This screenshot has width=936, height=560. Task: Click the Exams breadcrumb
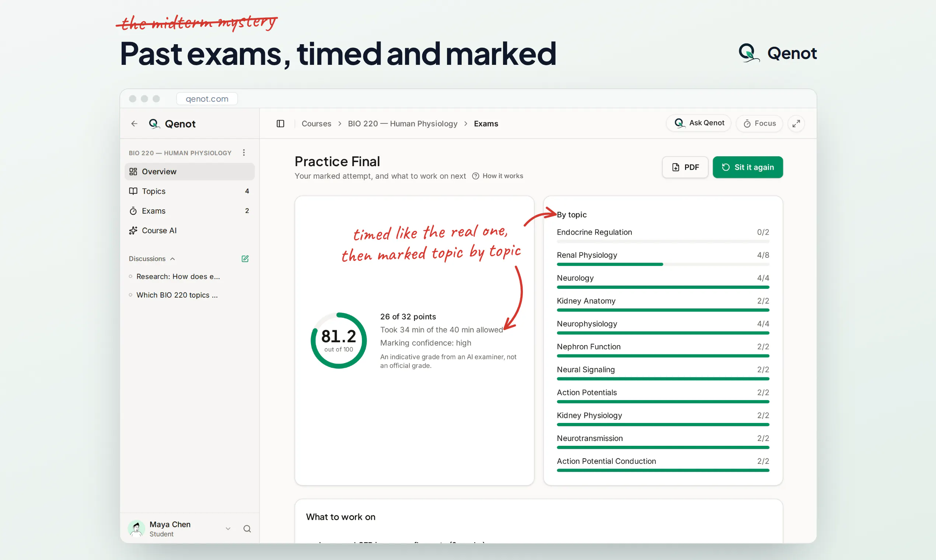pos(486,124)
